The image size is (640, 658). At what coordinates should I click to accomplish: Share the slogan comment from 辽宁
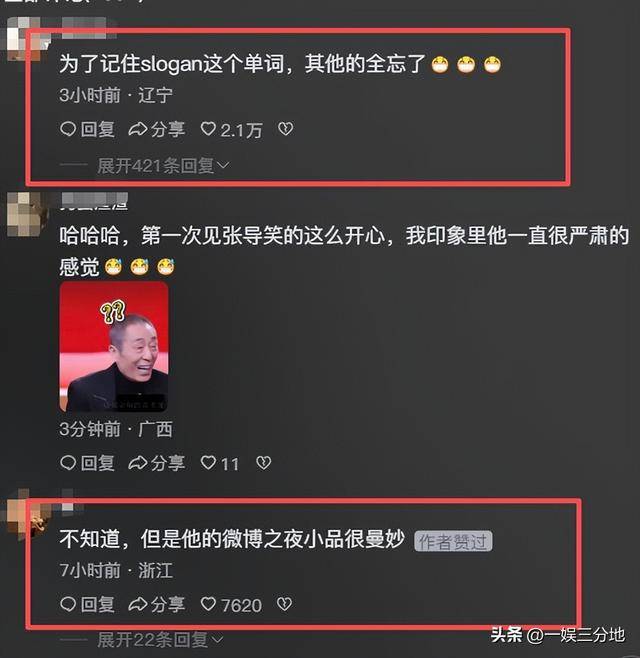(157, 129)
